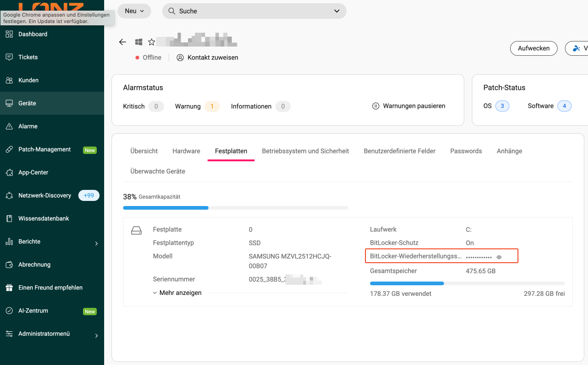Expand the Berichte submenu

pyautogui.click(x=96, y=243)
